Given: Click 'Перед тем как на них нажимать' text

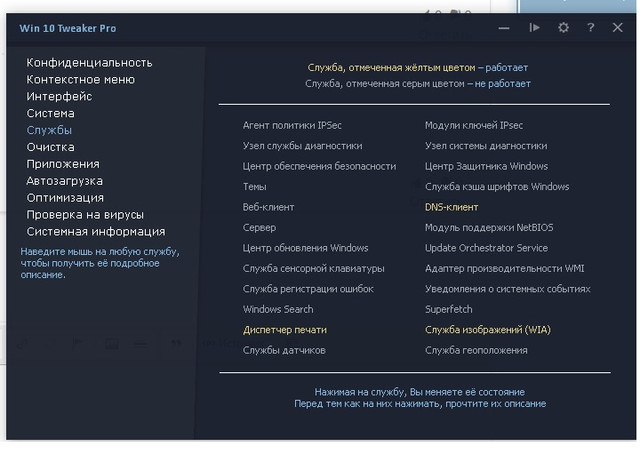Looking at the screenshot, I should click(x=420, y=404).
